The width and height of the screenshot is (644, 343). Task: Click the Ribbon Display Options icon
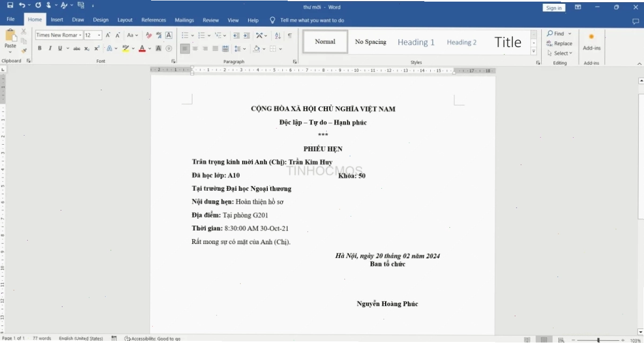coord(578,7)
